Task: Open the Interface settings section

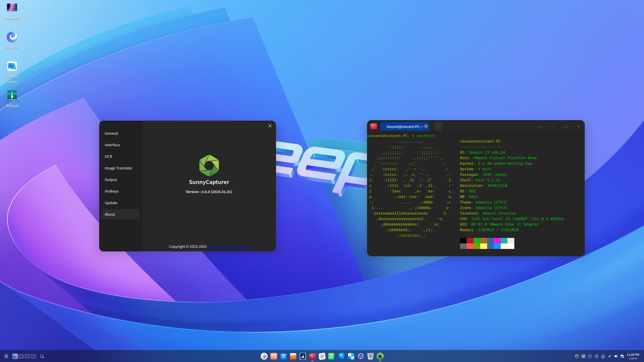Action: (120, 145)
